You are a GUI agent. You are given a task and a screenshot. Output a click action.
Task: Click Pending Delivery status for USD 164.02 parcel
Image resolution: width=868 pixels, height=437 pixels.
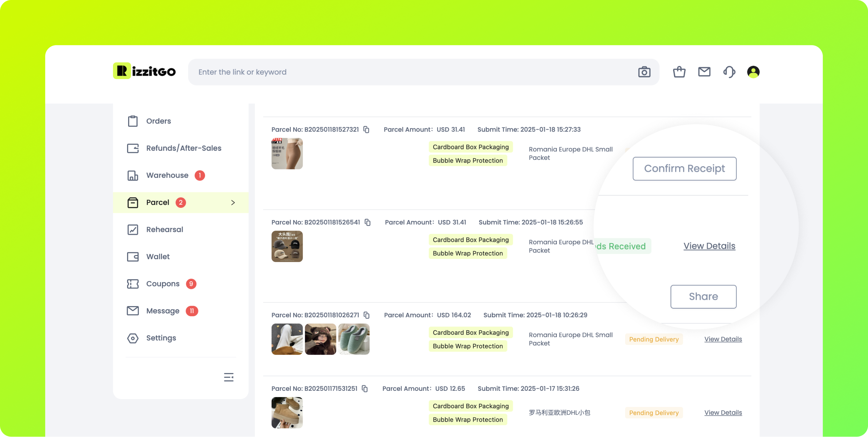pos(654,339)
